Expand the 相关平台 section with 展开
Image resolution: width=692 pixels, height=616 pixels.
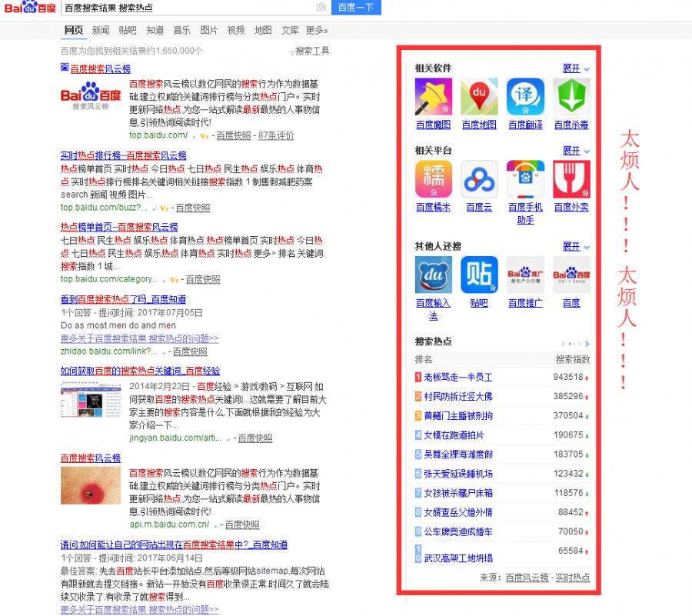coord(576,151)
